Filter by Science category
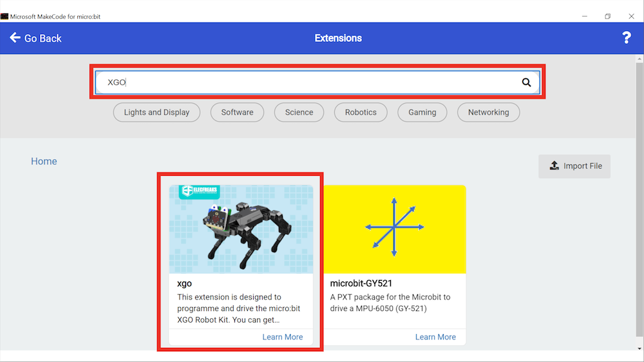The image size is (644, 362). click(299, 112)
